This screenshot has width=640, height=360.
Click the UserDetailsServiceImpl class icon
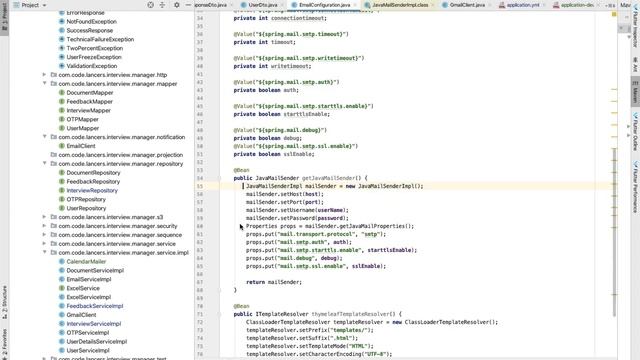pyautogui.click(x=62, y=341)
